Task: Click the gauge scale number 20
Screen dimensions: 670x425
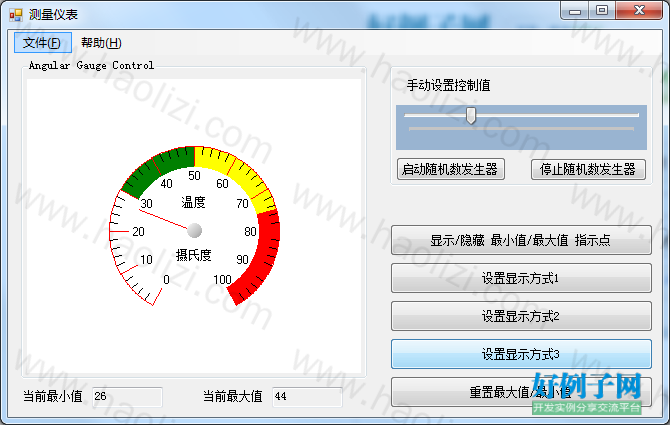Action: 138,232
